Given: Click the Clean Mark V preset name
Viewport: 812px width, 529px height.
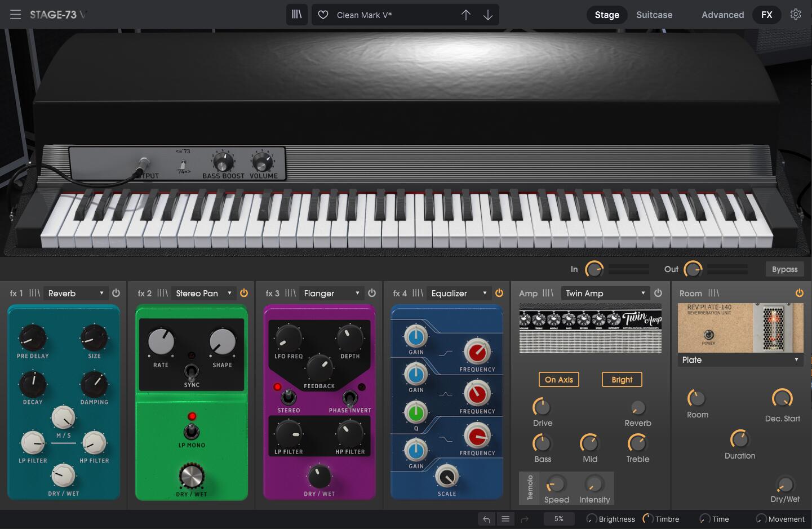Looking at the screenshot, I should click(365, 15).
